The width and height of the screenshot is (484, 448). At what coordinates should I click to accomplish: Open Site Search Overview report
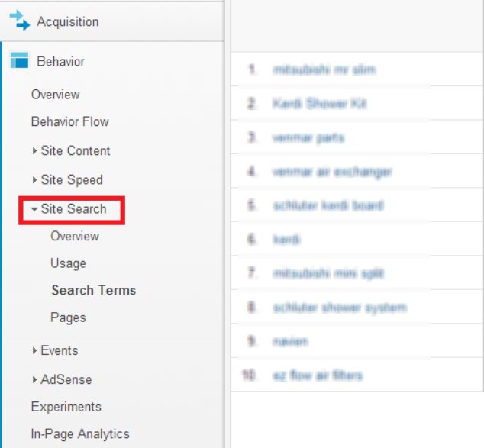pyautogui.click(x=75, y=236)
